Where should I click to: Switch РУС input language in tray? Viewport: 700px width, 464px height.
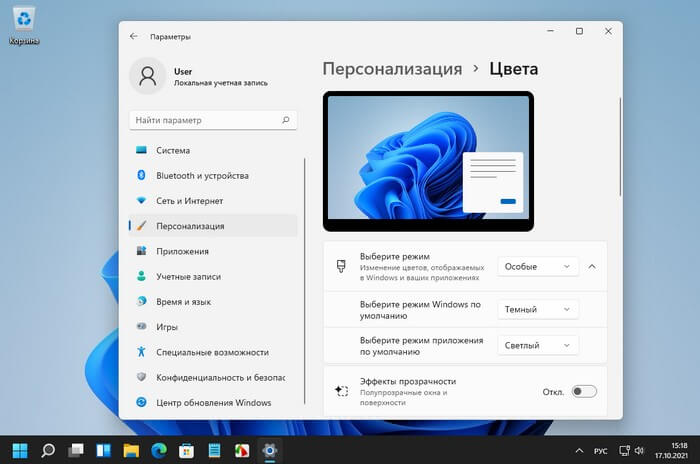[600, 451]
